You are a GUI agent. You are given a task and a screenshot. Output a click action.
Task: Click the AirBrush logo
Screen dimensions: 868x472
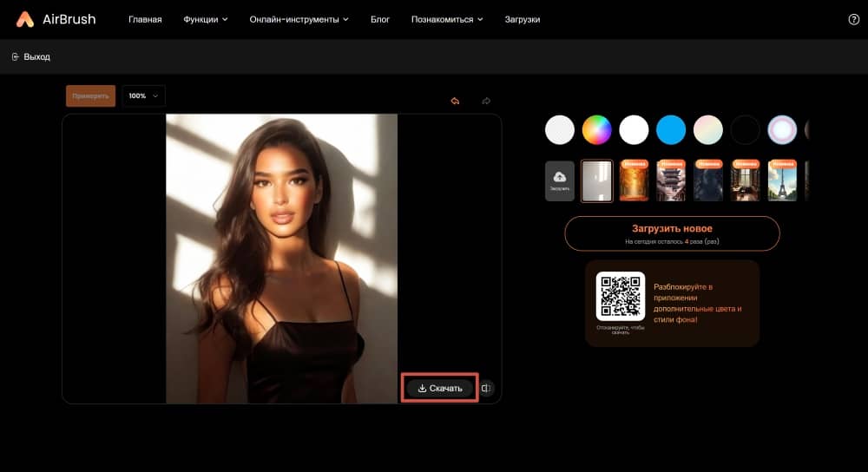tap(56, 19)
